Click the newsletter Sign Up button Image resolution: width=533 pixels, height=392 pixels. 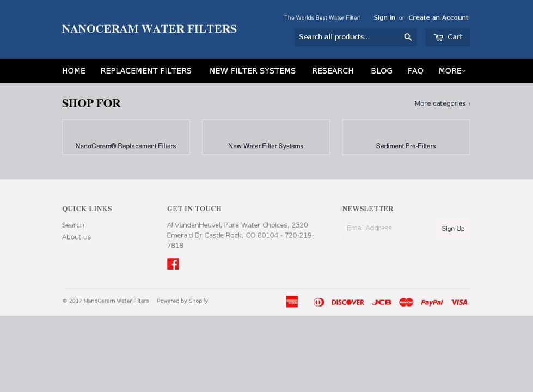453,229
